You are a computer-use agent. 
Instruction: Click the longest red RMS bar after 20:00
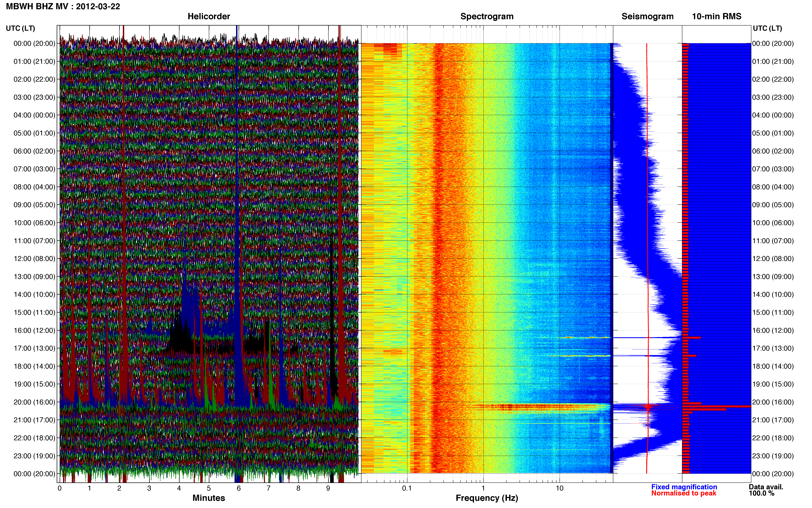[716, 407]
